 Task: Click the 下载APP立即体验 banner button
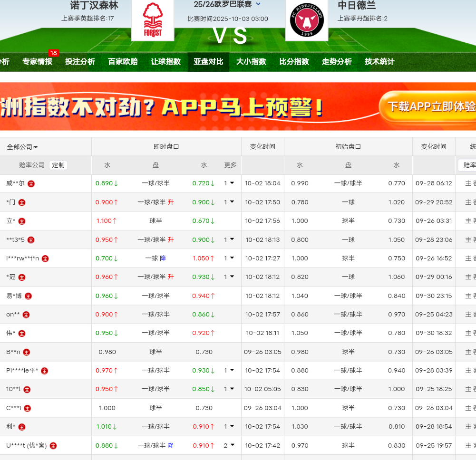[x=430, y=106]
